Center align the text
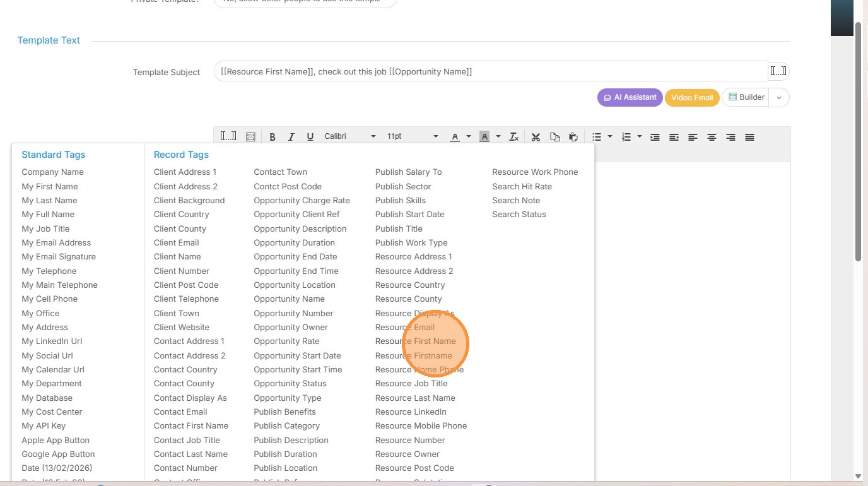Screen dimensions: 868x486 pos(712,137)
